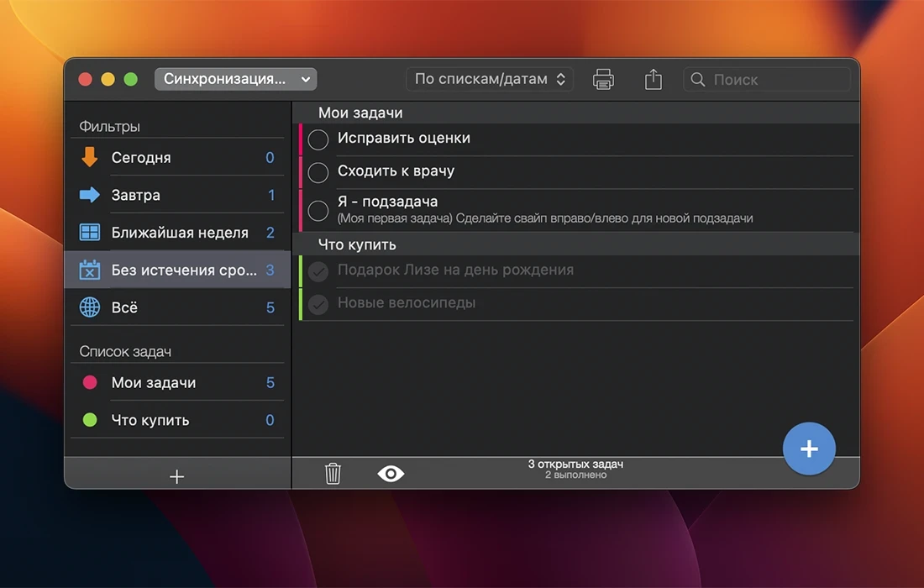Mark Сходить к врачу as complete
Screen dimensions: 924x588
[x=318, y=172]
